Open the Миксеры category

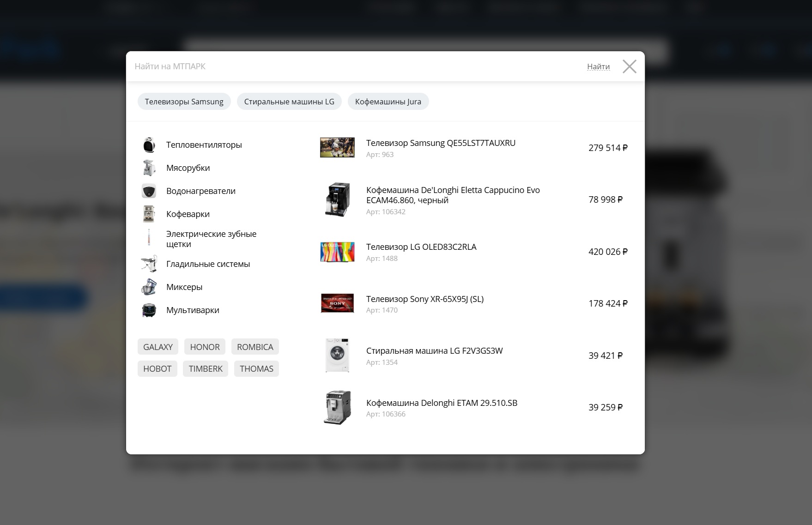(184, 287)
